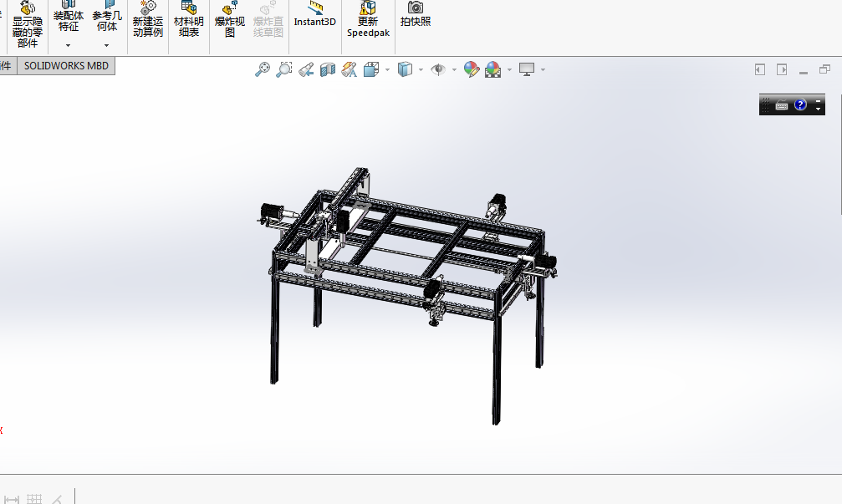Screen dimensions: 842x504
Task: Click Update Speedpak (更新 Speedpak)
Action: point(368,20)
